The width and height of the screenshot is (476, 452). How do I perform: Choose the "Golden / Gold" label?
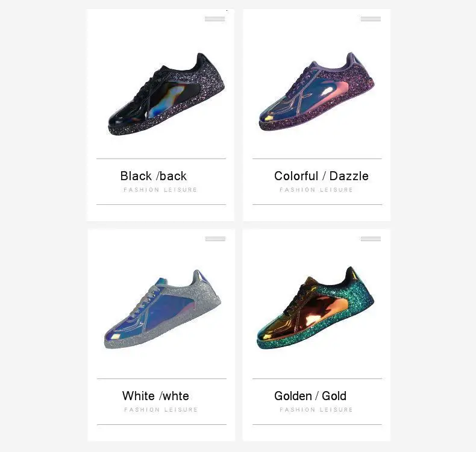310,396
